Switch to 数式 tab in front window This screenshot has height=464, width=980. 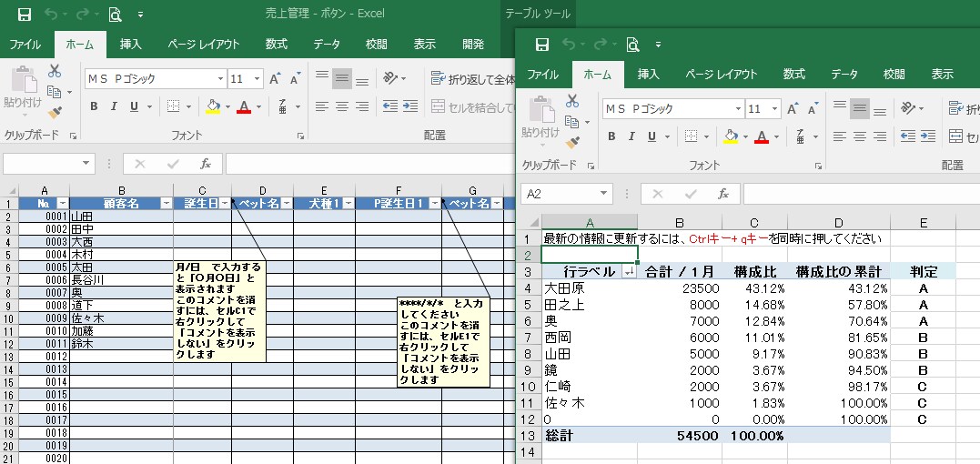click(x=793, y=75)
